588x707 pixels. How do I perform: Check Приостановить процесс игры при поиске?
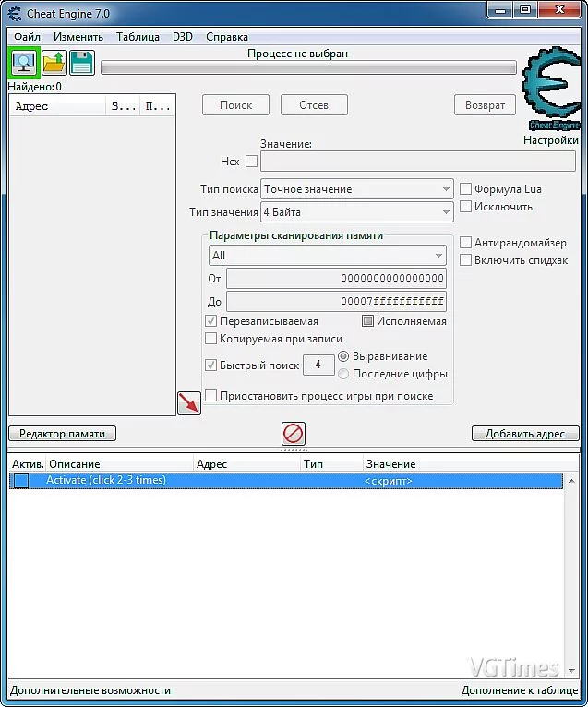pyautogui.click(x=210, y=395)
